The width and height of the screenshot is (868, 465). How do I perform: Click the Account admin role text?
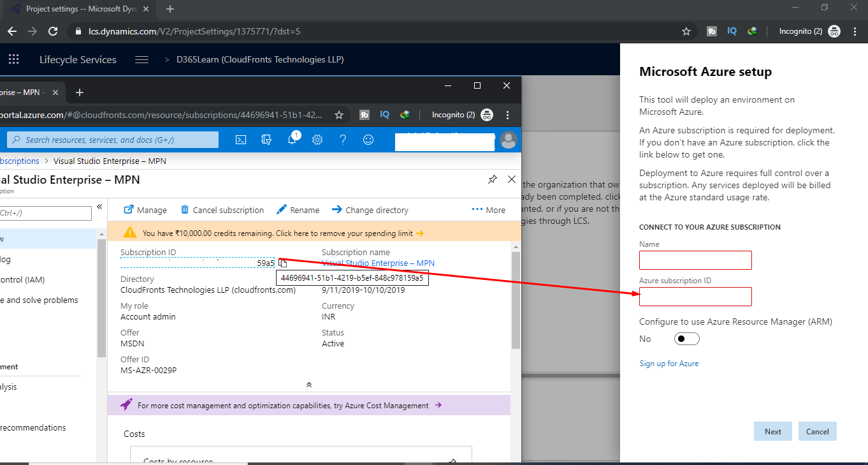(x=148, y=316)
